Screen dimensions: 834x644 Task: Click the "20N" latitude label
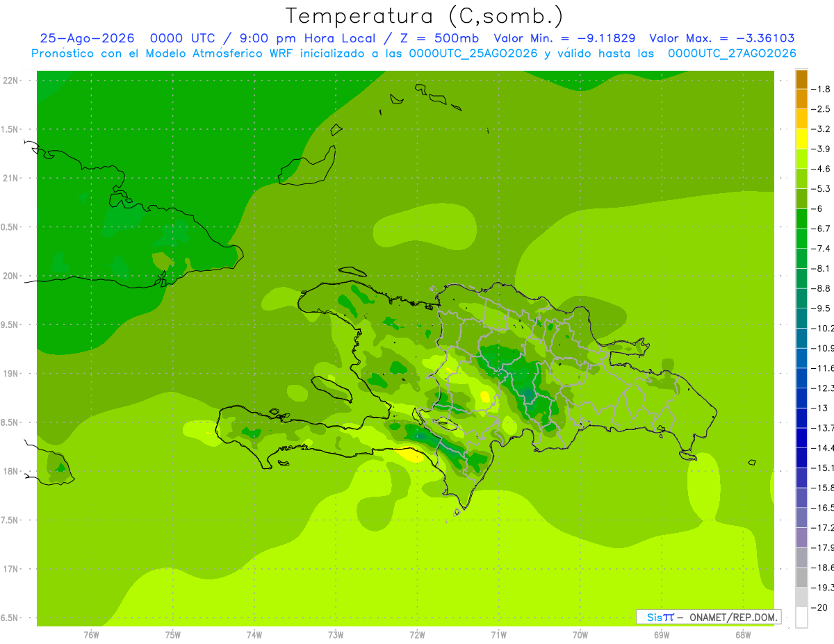tap(12, 276)
